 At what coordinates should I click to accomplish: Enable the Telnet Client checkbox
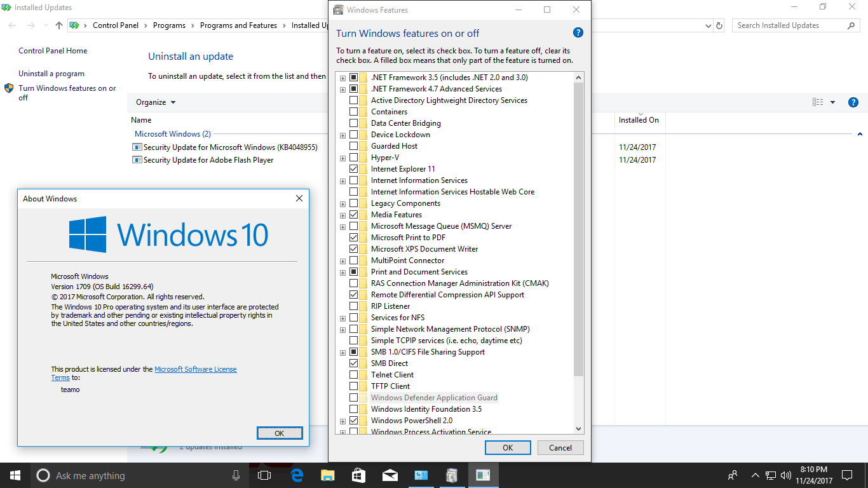click(353, 375)
